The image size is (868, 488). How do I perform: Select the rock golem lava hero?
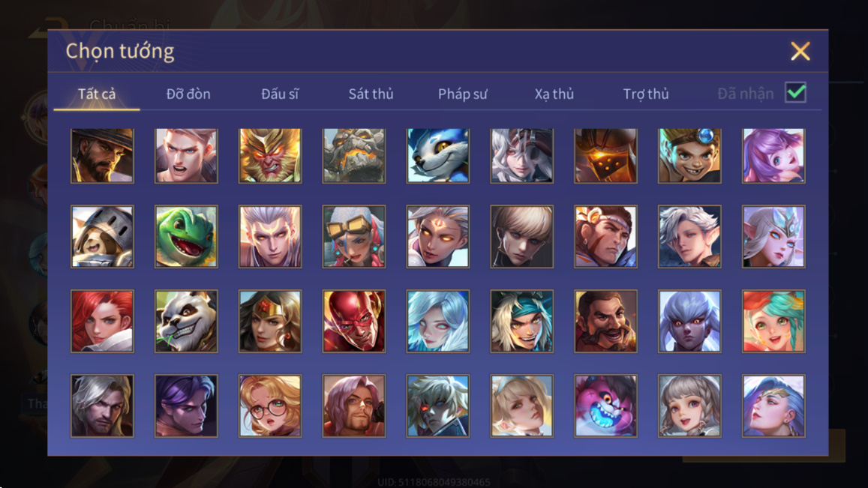[354, 155]
